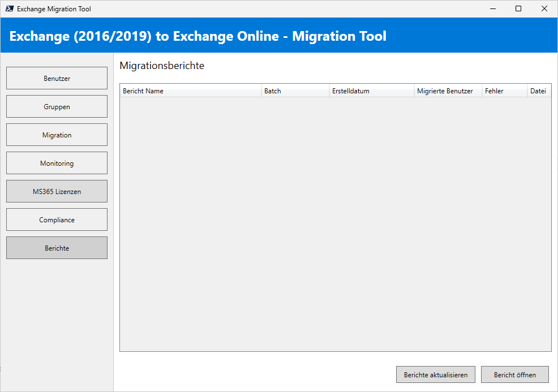
Task: Click the Erstelldatum column header
Action: click(371, 91)
